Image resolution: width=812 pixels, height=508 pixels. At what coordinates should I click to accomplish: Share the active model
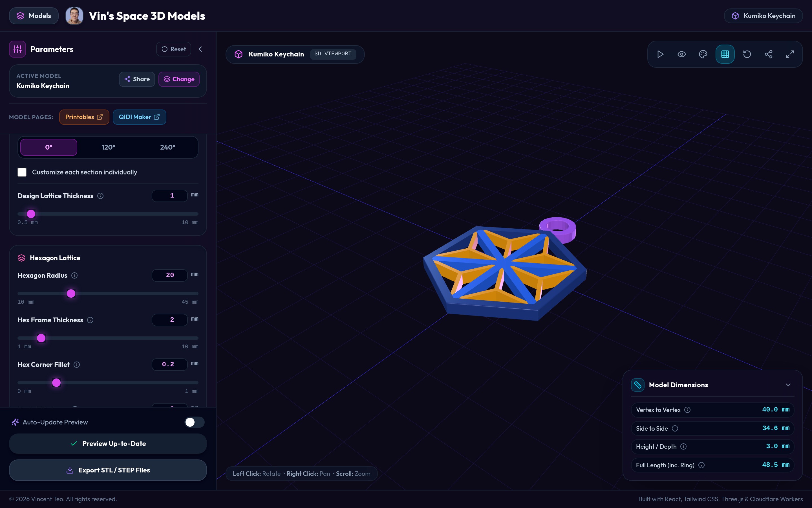pyautogui.click(x=137, y=79)
